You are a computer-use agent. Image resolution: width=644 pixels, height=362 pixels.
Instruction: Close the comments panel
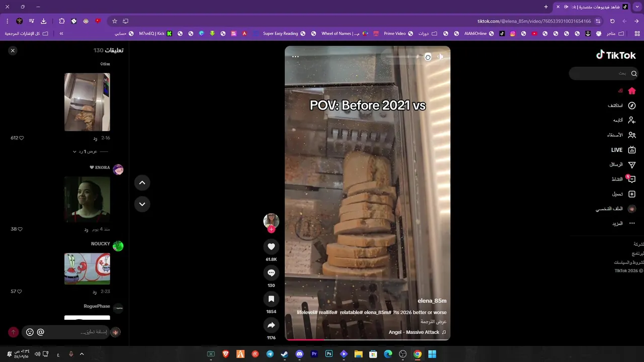pos(13,50)
